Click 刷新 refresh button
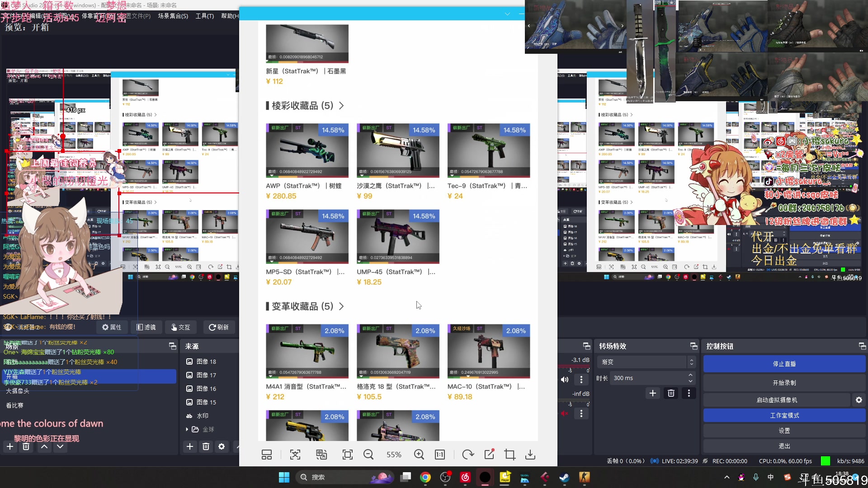The height and width of the screenshot is (488, 868). pyautogui.click(x=219, y=327)
